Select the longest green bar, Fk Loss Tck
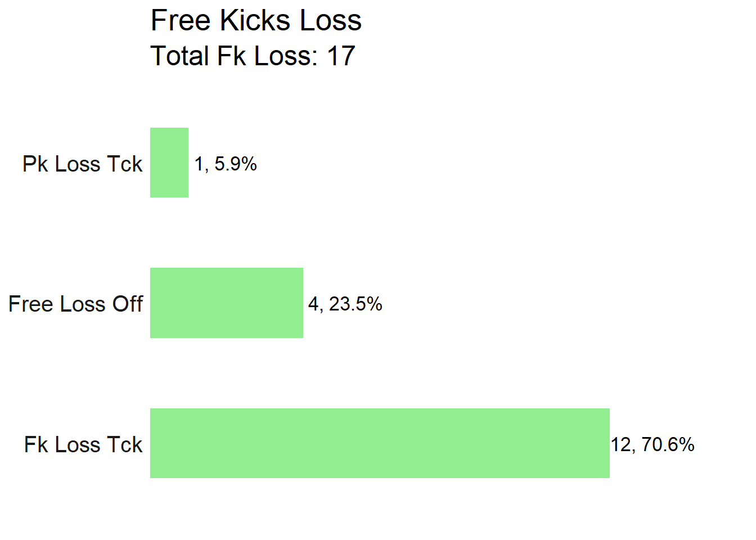This screenshot has width=756, height=540. pos(380,443)
